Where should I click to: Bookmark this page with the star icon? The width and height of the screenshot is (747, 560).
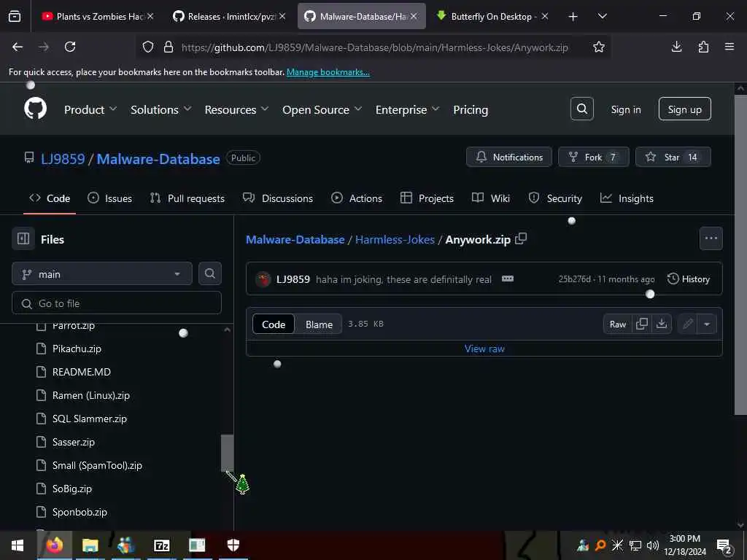(x=598, y=47)
